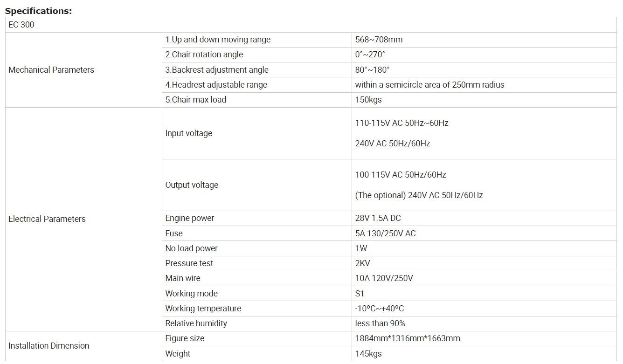This screenshot has height=364, width=623.
Task: Click the Input voltage label
Action: (x=189, y=133)
